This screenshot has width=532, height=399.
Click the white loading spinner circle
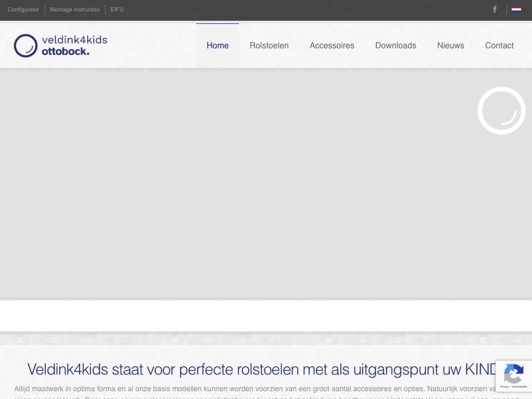[501, 111]
